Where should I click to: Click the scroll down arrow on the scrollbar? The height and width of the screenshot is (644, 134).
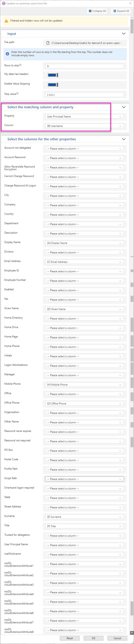point(132,633)
